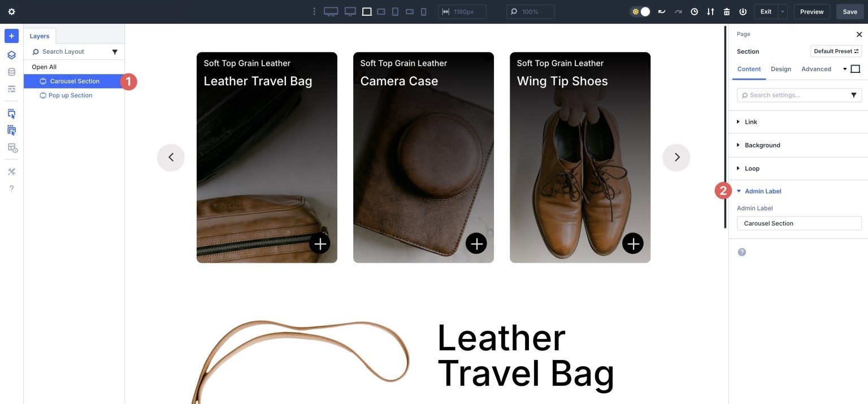Open the wrench settings tool in left sidebar
The height and width of the screenshot is (404, 868).
(11, 171)
